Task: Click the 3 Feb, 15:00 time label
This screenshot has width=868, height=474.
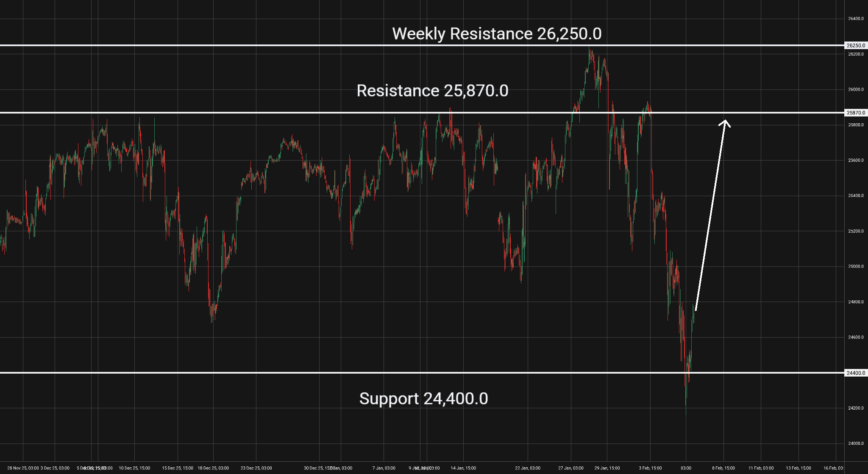Action: 650,468
